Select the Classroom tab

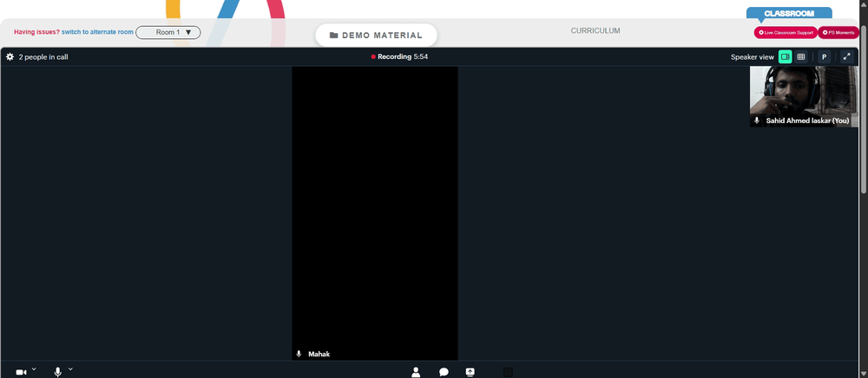point(789,13)
